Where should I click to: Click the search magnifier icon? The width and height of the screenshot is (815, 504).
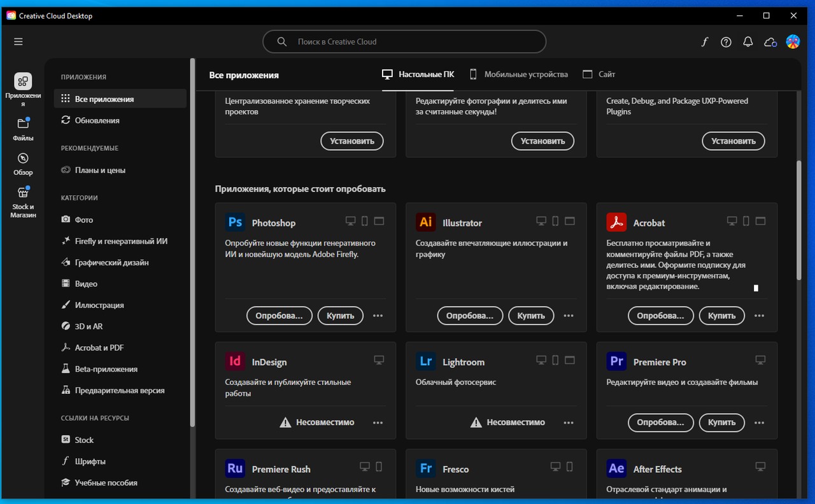282,42
